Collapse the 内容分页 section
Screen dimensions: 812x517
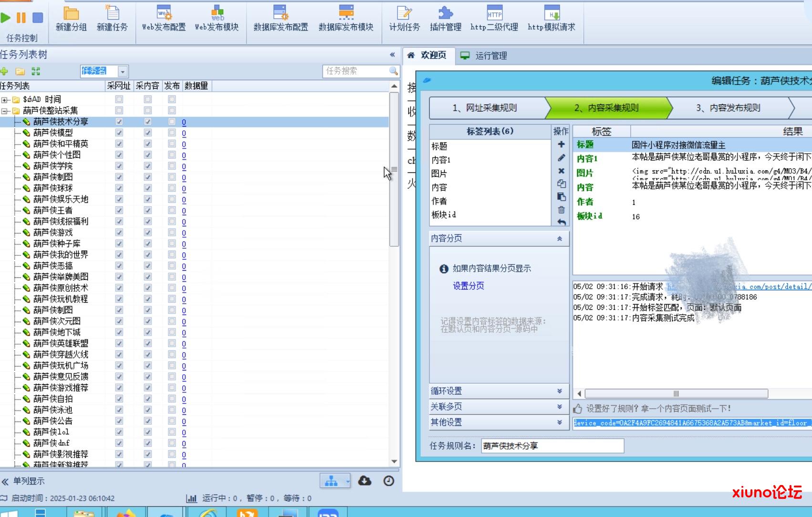(x=560, y=238)
